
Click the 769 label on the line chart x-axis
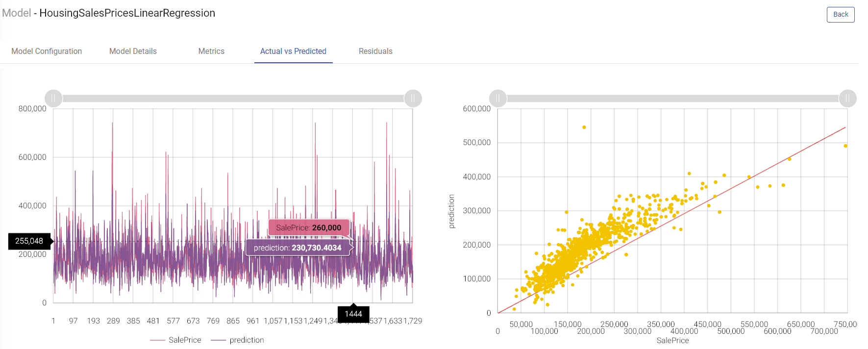(213, 321)
